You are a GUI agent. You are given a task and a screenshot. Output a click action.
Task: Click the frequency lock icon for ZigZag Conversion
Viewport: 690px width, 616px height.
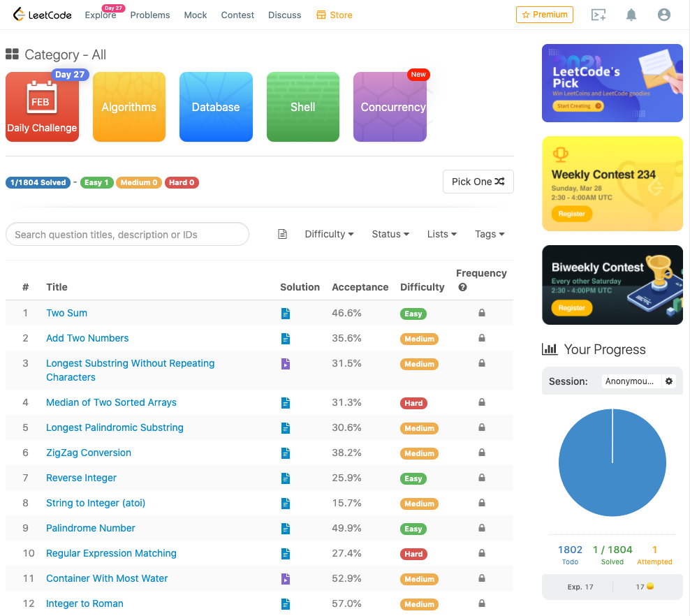tap(482, 453)
